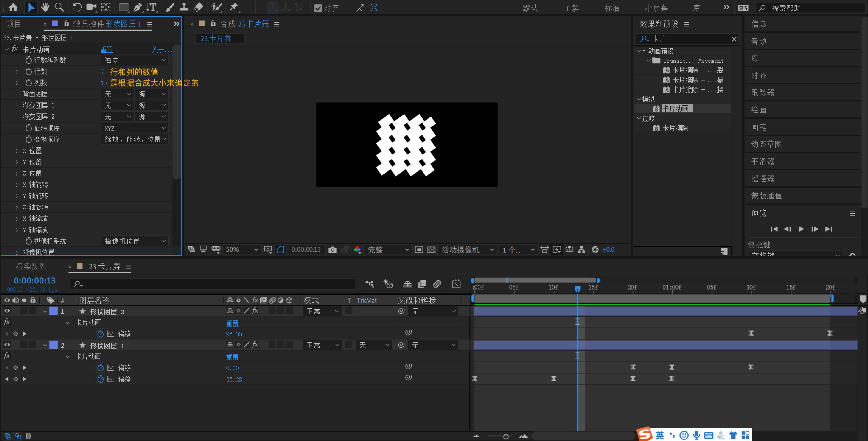
Task: Select the Pen tool
Action: (x=137, y=8)
